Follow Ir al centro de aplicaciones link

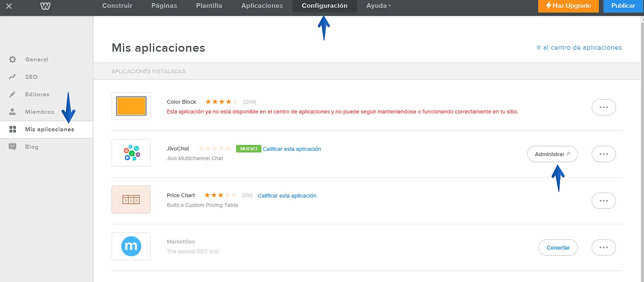point(579,48)
